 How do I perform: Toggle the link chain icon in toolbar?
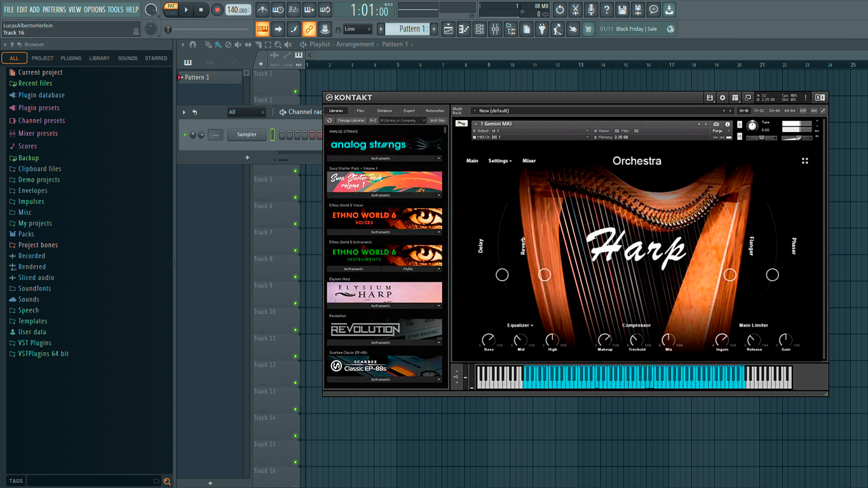click(x=309, y=29)
